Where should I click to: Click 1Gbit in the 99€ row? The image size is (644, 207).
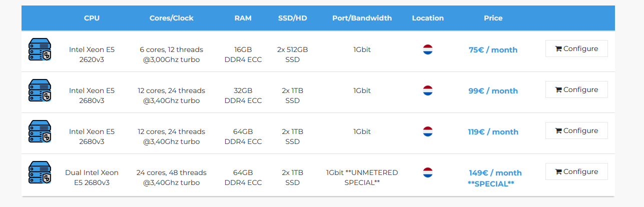362,90
